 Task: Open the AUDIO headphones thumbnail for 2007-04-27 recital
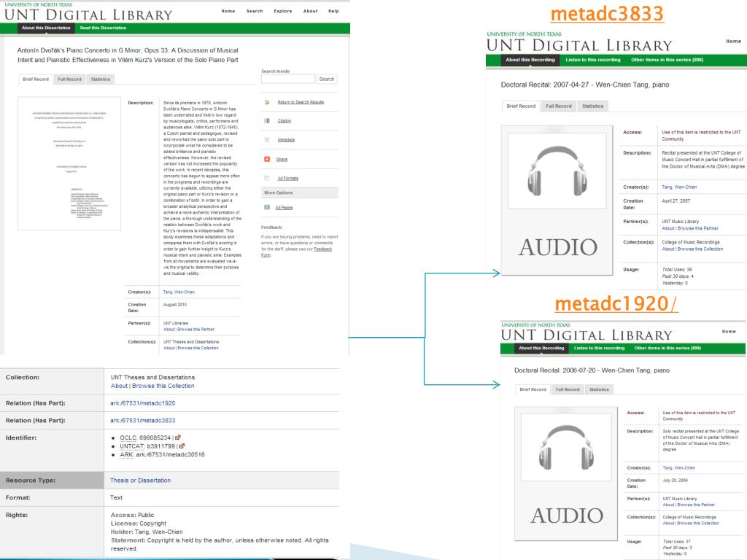coord(557,201)
